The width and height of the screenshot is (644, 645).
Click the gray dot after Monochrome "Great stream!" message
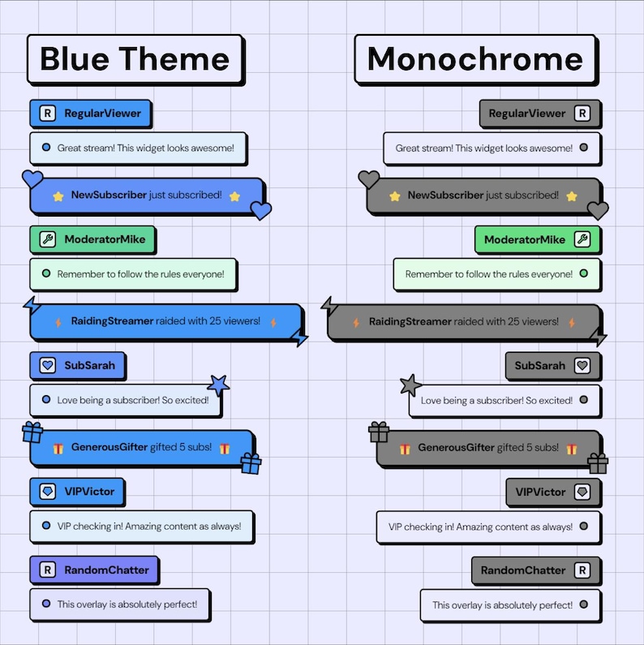pos(583,148)
